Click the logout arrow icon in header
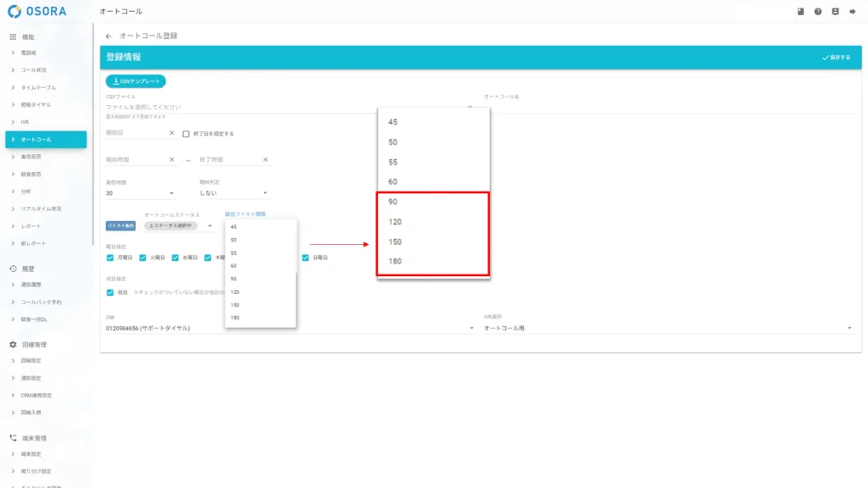Screen dimensions: 868x488 click(852, 12)
